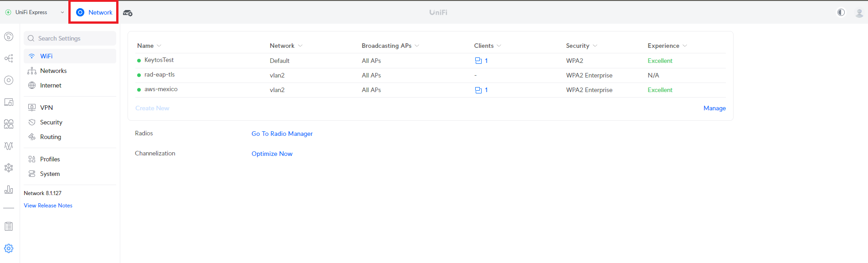Click the Settings gear icon
This screenshot has height=263, width=868.
(x=9, y=248)
